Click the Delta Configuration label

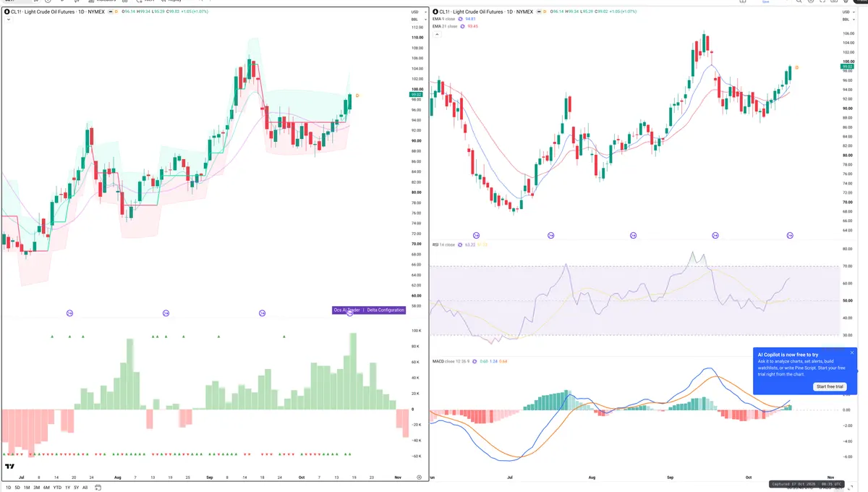coord(386,310)
